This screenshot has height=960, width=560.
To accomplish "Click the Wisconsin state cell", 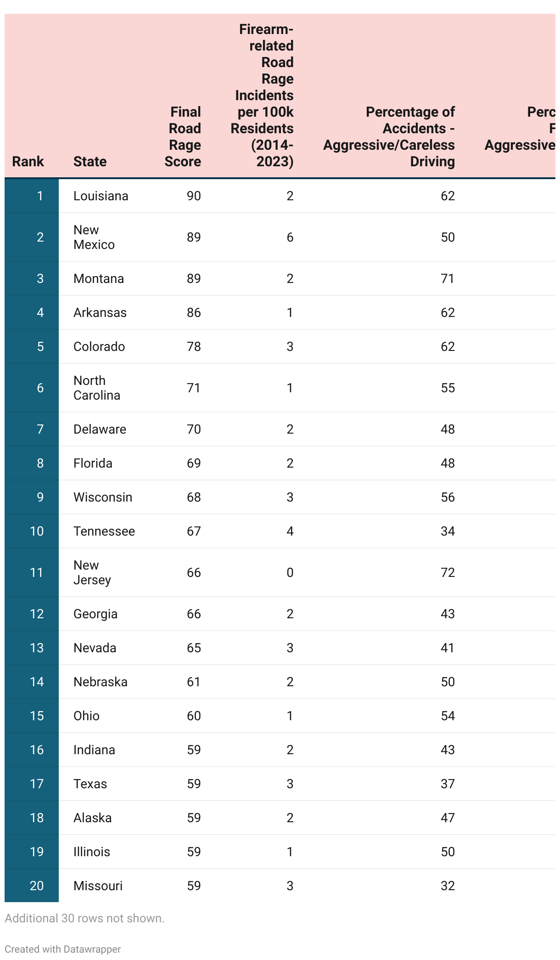I will tap(103, 497).
